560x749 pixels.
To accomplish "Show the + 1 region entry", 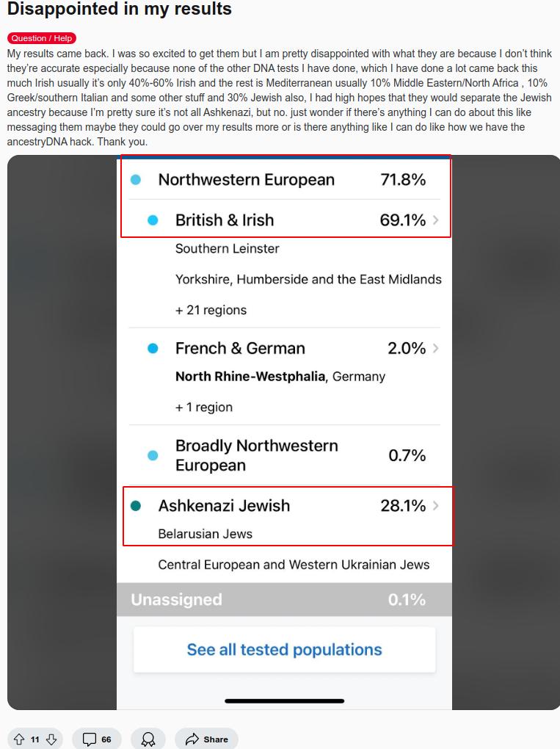I will 204,408.
